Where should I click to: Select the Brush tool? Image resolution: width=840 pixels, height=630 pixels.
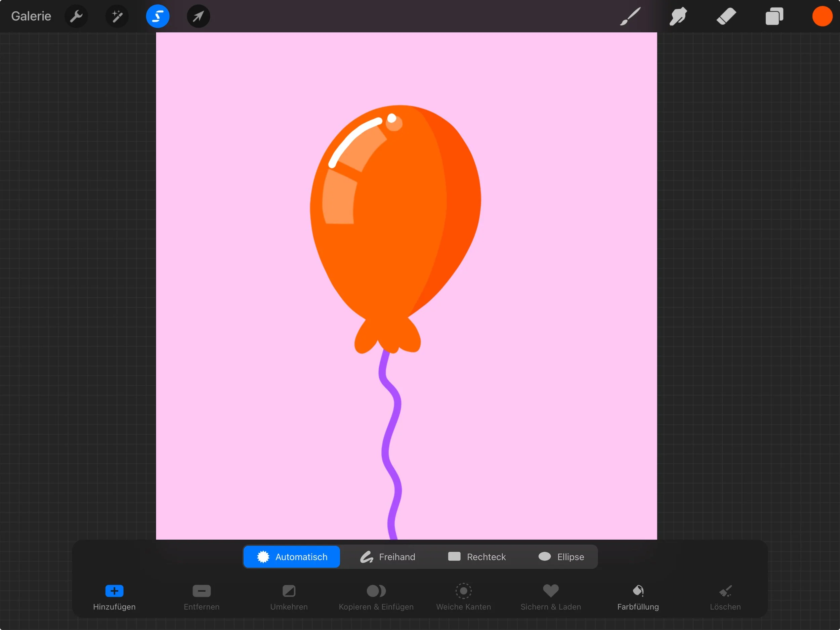point(630,16)
